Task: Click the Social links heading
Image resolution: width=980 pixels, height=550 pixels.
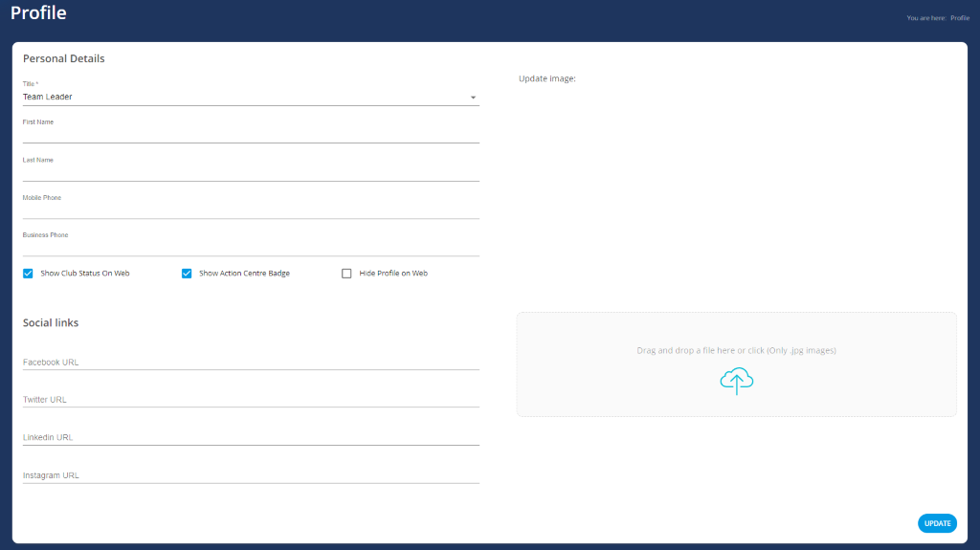Action: [51, 322]
